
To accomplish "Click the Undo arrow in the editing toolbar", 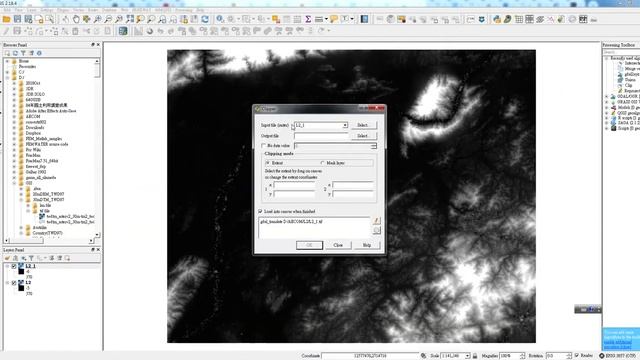I will (x=160, y=31).
